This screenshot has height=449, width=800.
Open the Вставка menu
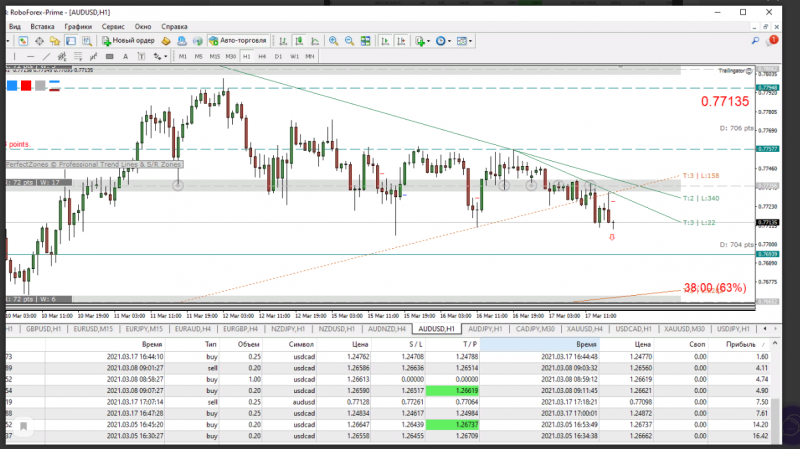(x=42, y=27)
